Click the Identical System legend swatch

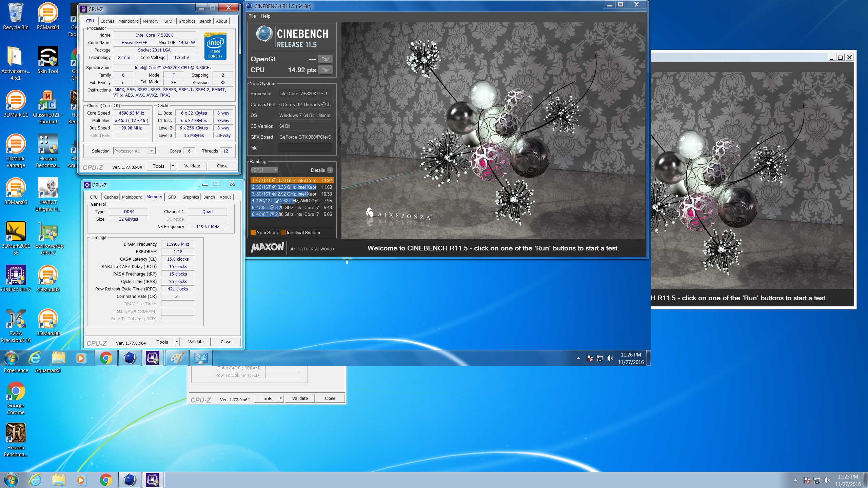pyautogui.click(x=283, y=232)
